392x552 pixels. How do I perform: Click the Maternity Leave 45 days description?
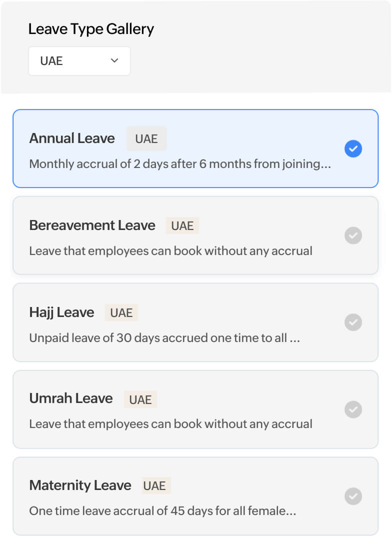[162, 511]
